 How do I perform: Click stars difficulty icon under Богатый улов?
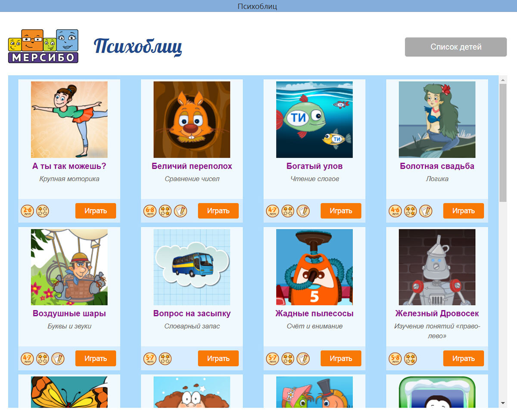[x=288, y=211]
